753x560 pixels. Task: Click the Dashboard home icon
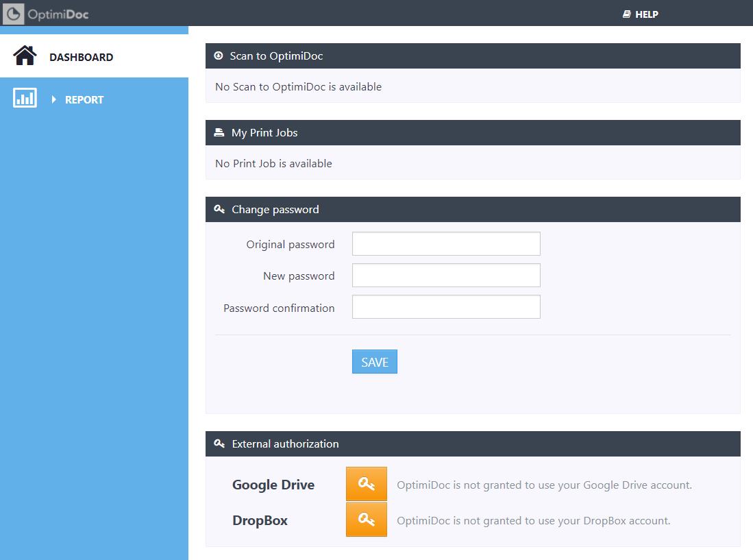click(25, 56)
